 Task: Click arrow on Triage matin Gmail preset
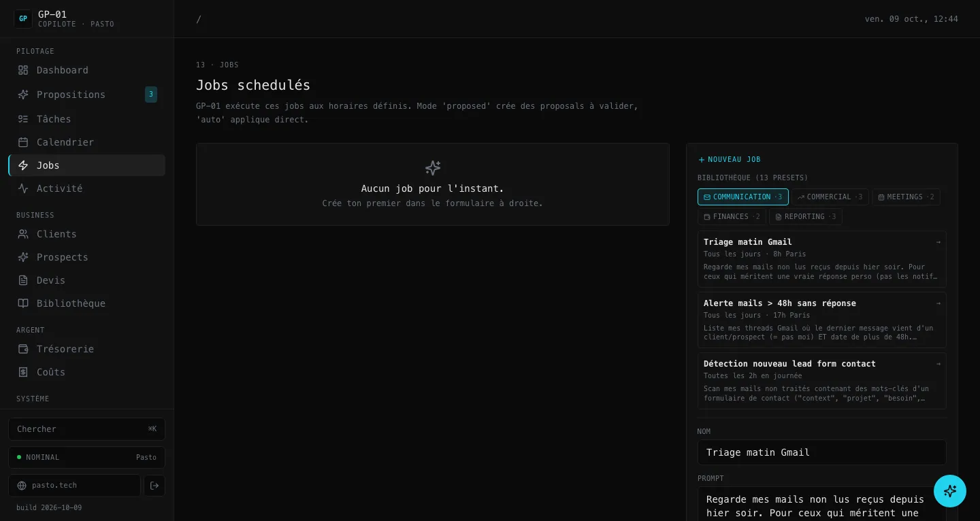point(938,242)
